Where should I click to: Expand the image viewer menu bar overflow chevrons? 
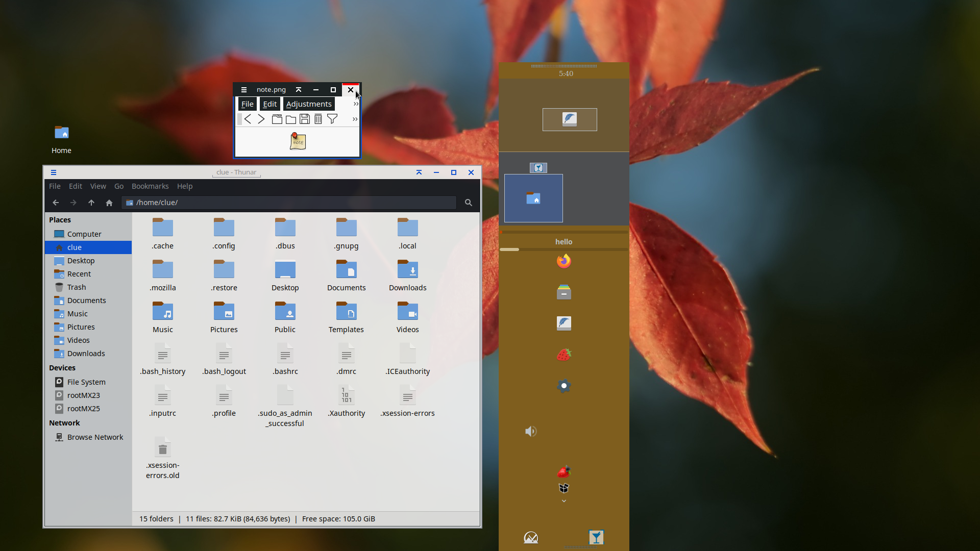pyautogui.click(x=356, y=104)
